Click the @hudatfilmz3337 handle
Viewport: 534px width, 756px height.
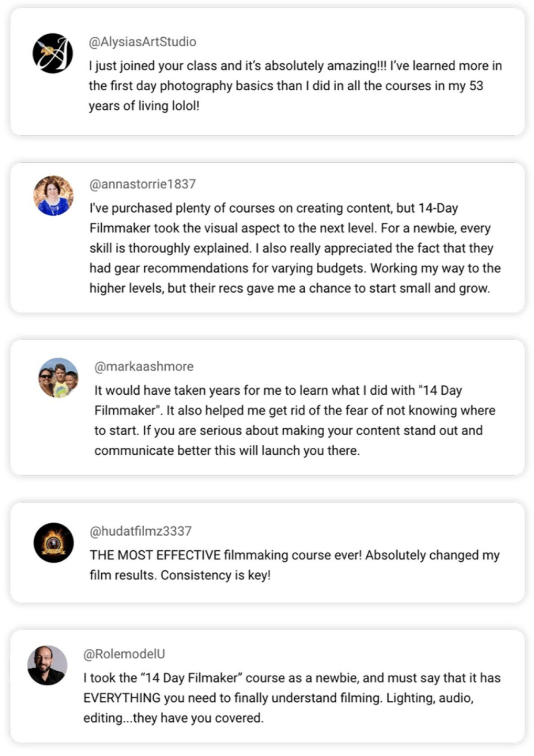[x=141, y=531]
